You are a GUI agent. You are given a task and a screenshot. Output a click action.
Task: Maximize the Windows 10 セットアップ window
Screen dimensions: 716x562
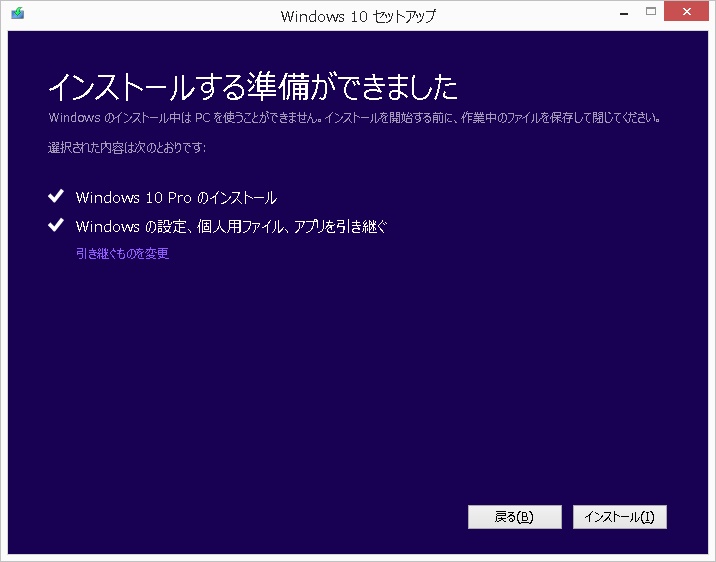pyautogui.click(x=651, y=13)
